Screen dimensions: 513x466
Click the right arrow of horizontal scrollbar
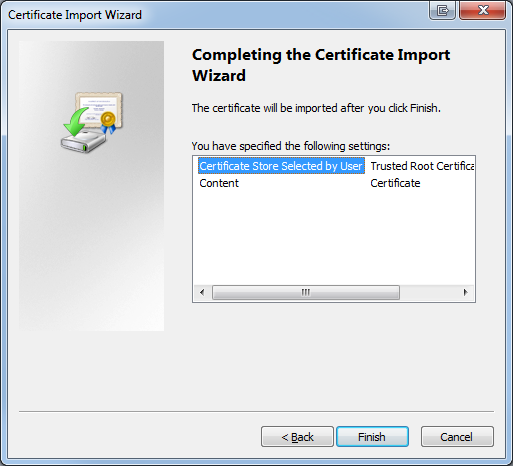click(x=465, y=292)
